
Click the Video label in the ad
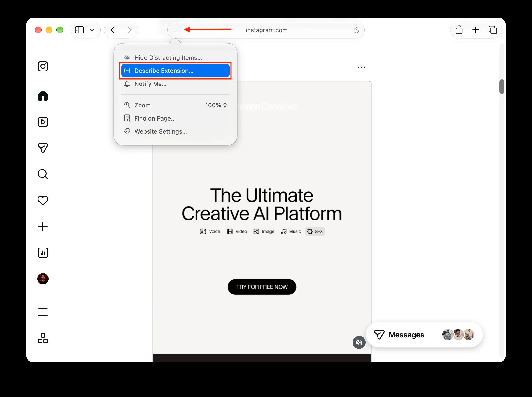point(241,231)
